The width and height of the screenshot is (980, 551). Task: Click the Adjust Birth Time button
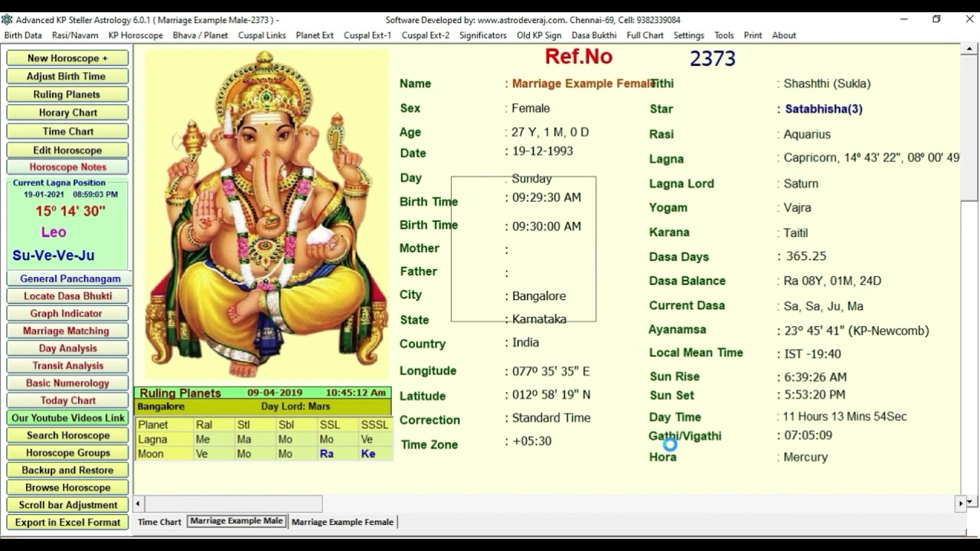click(67, 77)
